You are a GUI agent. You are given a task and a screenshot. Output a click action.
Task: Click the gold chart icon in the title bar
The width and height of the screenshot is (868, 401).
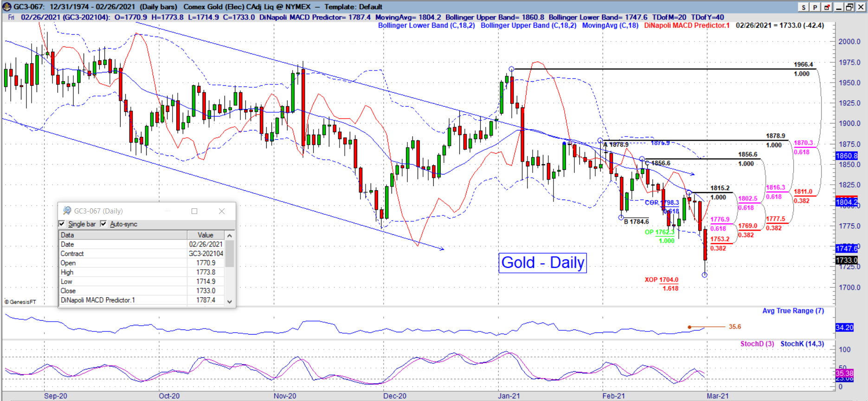pyautogui.click(x=6, y=6)
